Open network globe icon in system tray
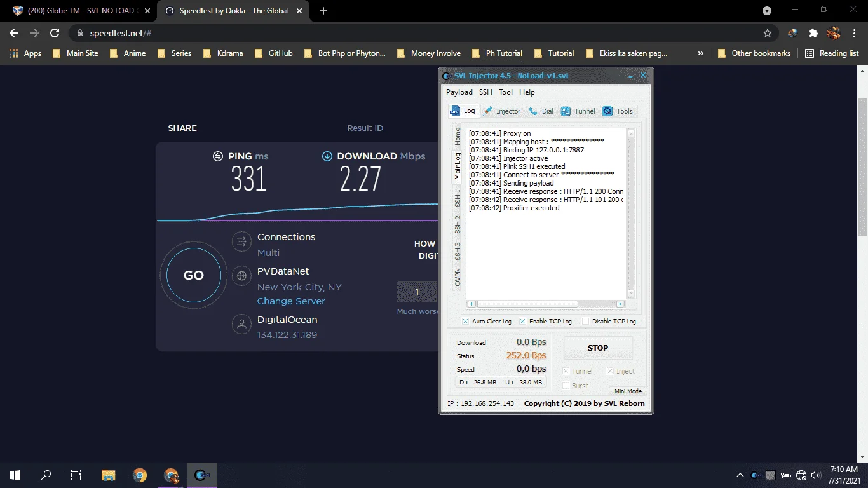The image size is (868, 488). click(x=801, y=475)
